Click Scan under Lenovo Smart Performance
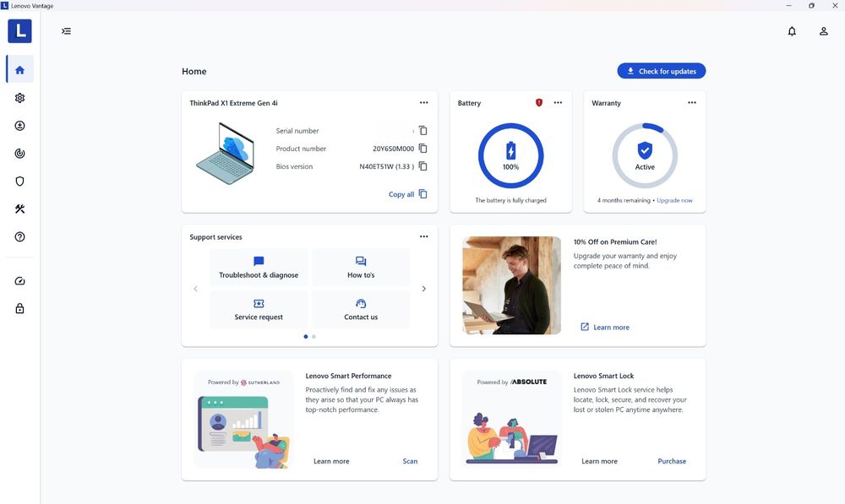 pyautogui.click(x=410, y=461)
